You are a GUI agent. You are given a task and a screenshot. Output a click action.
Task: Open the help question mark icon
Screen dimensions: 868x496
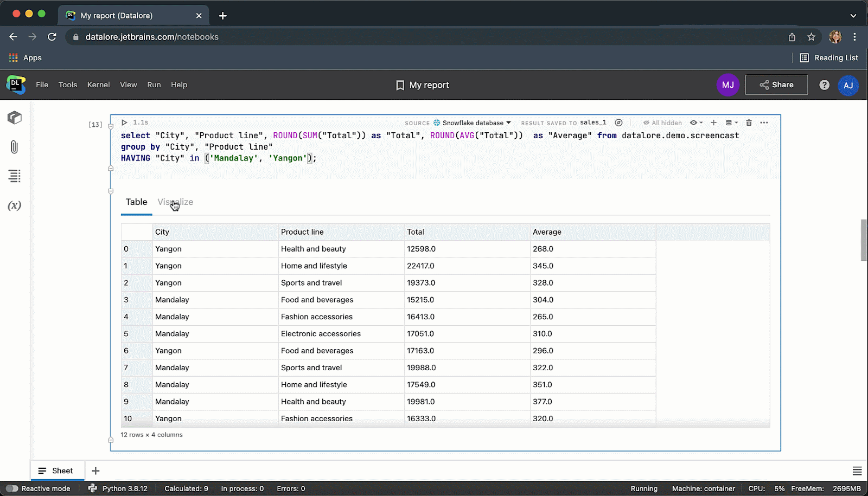[x=824, y=85]
